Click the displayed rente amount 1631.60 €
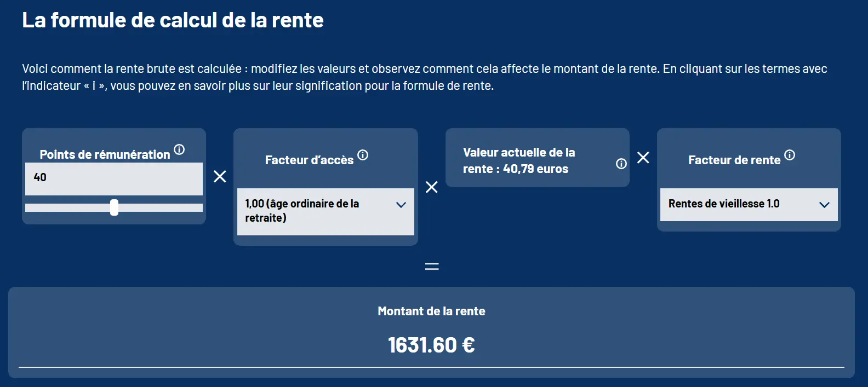The image size is (868, 387). pos(431,344)
